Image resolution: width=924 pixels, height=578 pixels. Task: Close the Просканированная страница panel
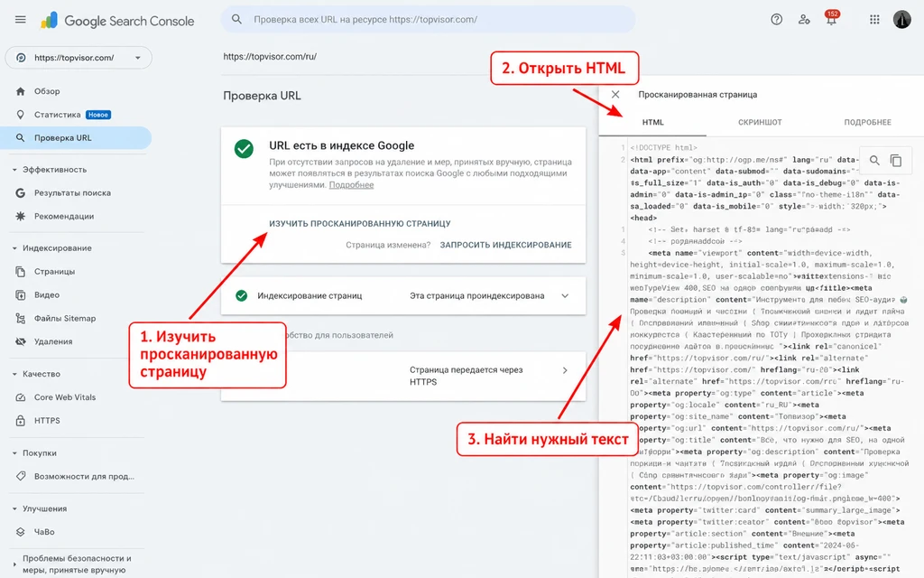point(615,94)
